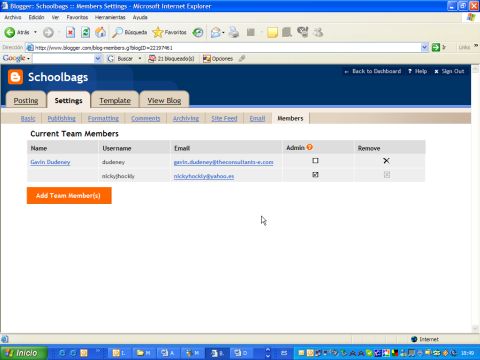Click inside the address URL field

pyautogui.click(x=223, y=48)
